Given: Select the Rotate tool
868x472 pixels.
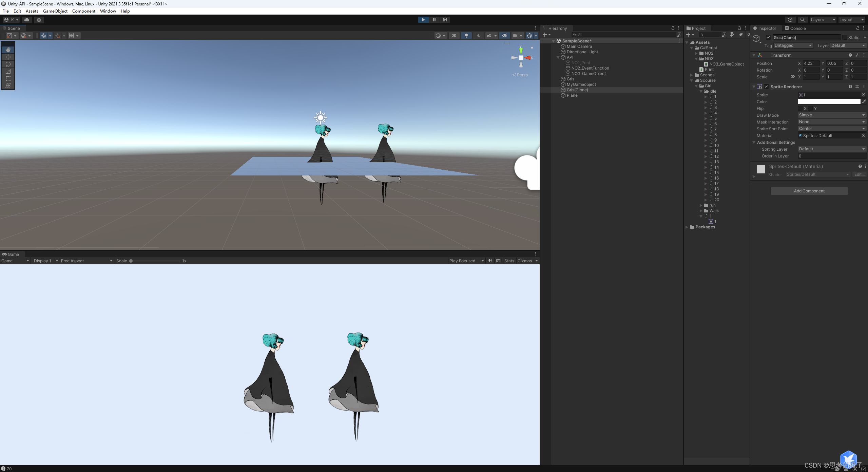Looking at the screenshot, I should tap(8, 64).
